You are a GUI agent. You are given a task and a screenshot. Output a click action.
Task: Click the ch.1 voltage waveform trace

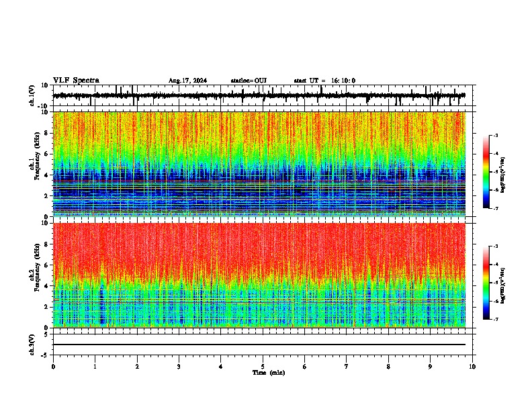click(259, 95)
